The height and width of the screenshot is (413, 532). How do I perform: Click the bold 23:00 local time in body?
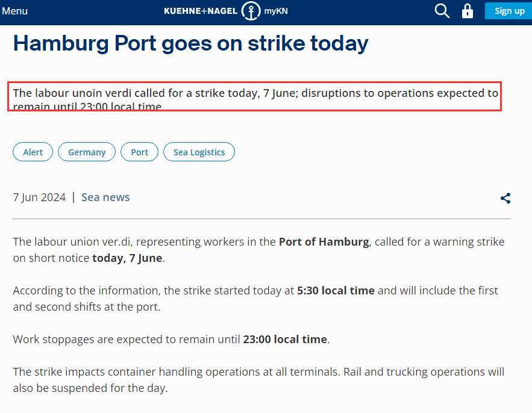click(x=285, y=340)
